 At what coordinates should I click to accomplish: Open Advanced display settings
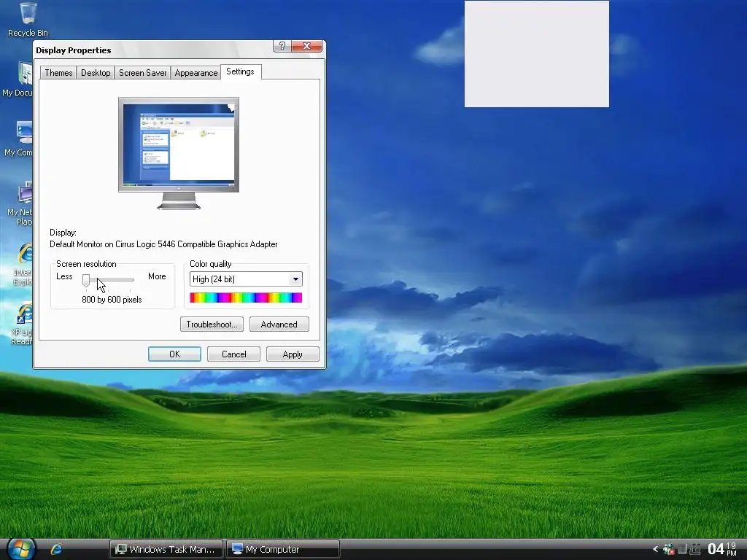[279, 324]
